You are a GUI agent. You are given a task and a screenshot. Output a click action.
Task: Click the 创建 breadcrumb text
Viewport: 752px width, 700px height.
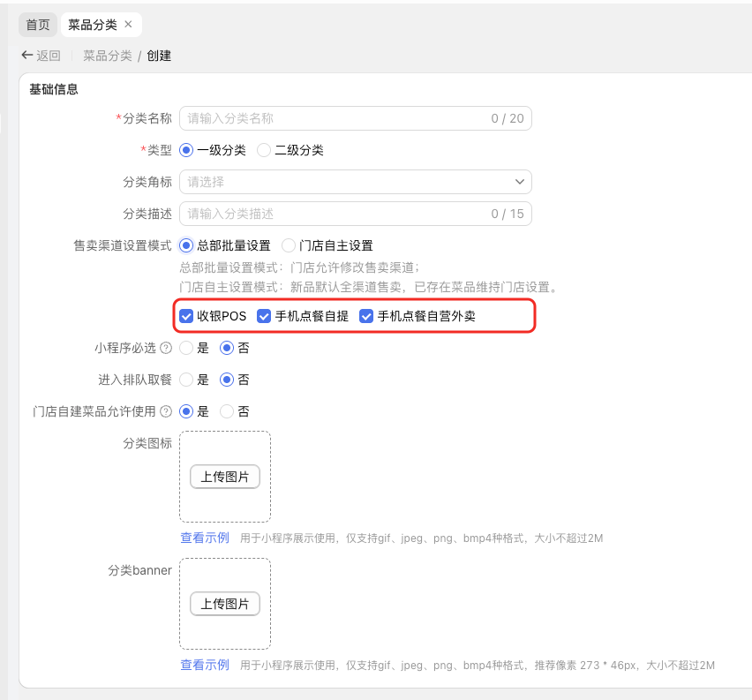click(x=159, y=56)
